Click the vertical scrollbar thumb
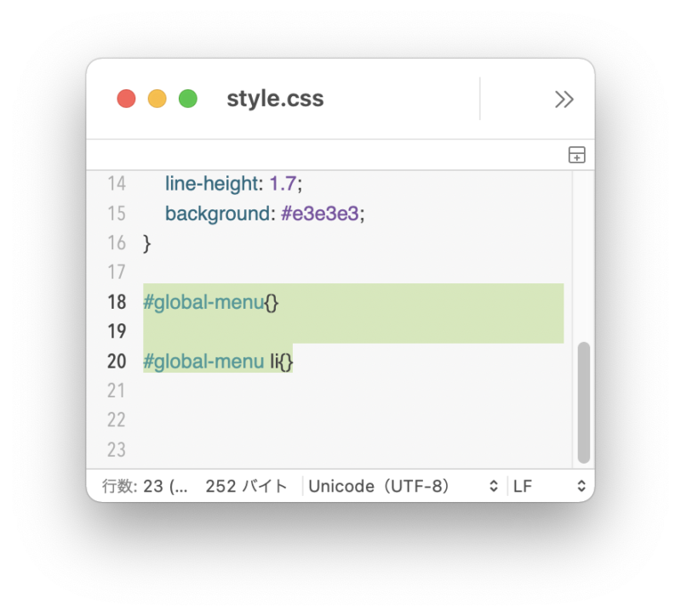This screenshot has height=616, width=681. (584, 402)
